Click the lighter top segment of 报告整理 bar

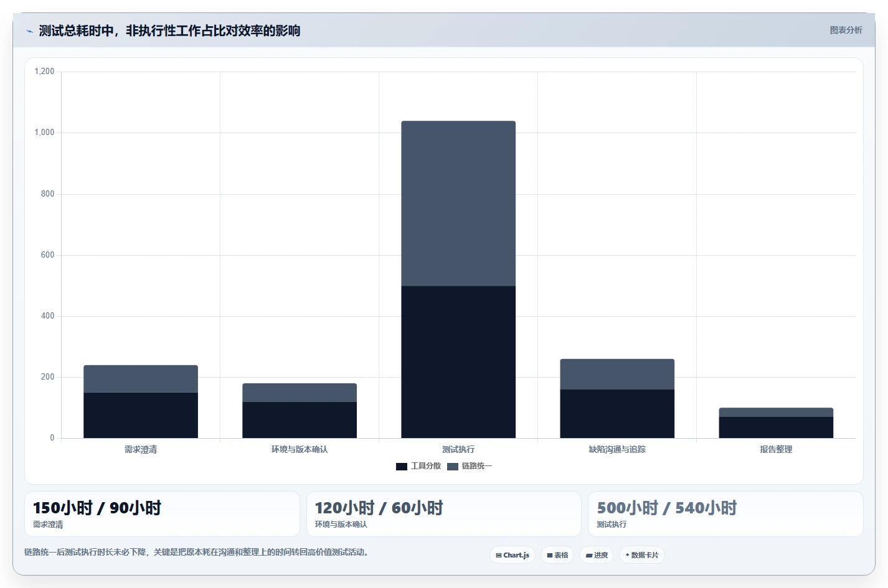[776, 413]
